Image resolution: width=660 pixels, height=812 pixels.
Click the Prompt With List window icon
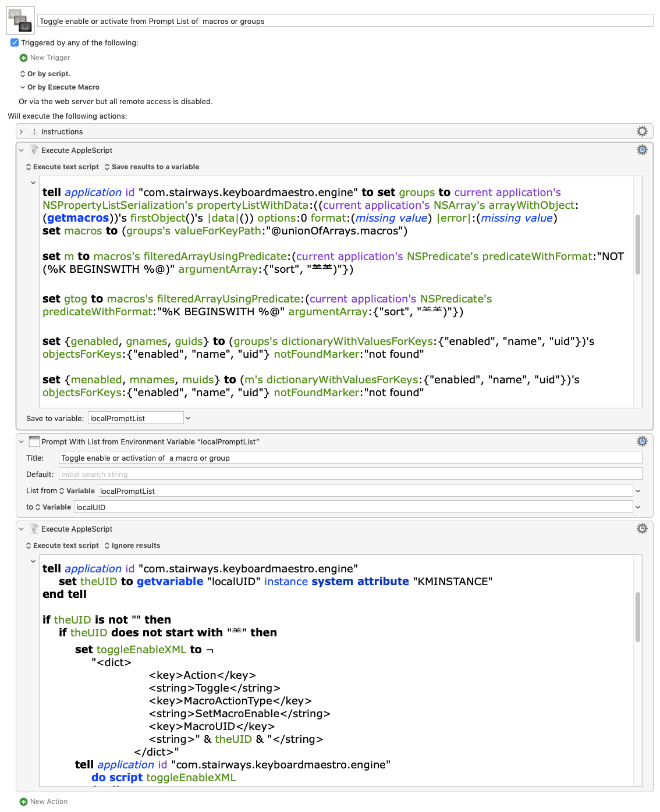tap(34, 441)
